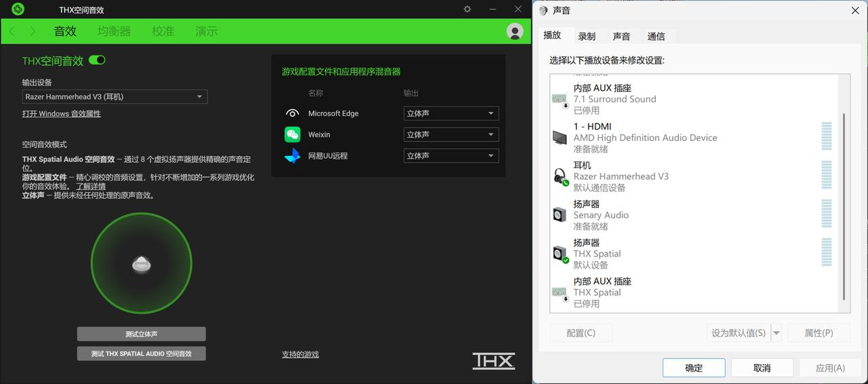The image size is (868, 384).
Task: Click 测试 THX SPATIAL AUDIO 空间音效 button
Action: coord(141,353)
